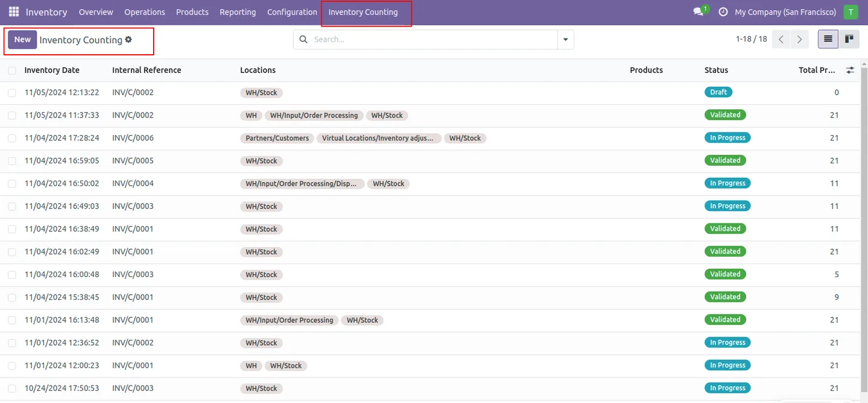868x403 pixels.
Task: Open the activities clock icon
Action: [x=723, y=12]
